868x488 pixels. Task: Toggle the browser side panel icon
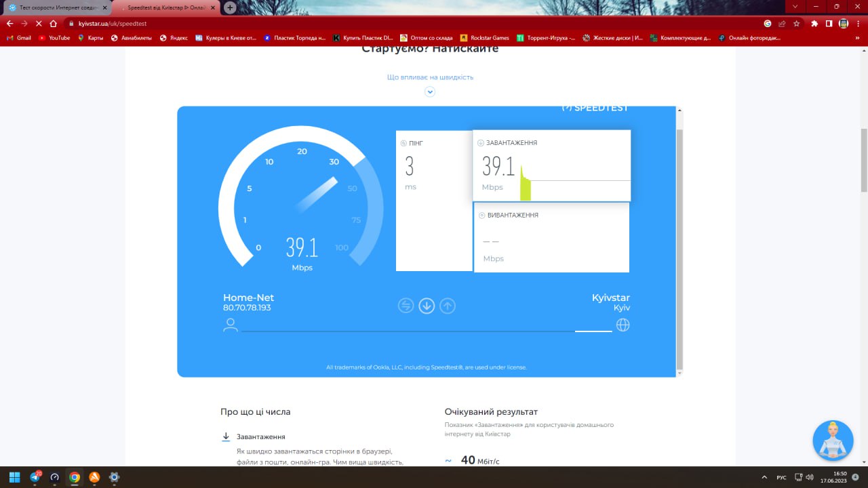(x=829, y=23)
